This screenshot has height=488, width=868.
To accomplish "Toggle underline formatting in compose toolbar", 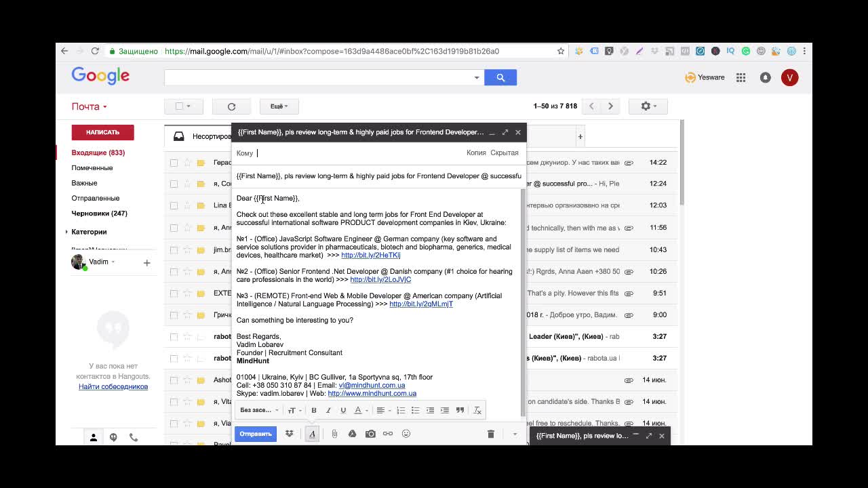I will click(343, 410).
